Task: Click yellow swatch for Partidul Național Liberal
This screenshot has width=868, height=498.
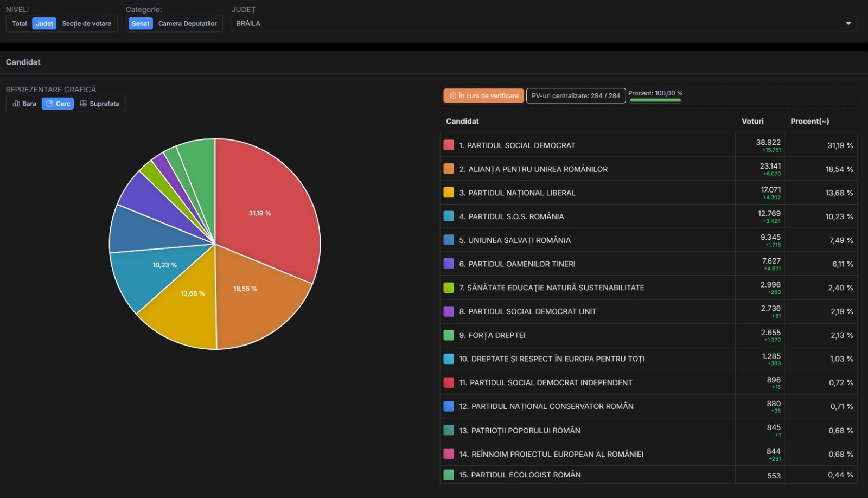Action: click(449, 193)
